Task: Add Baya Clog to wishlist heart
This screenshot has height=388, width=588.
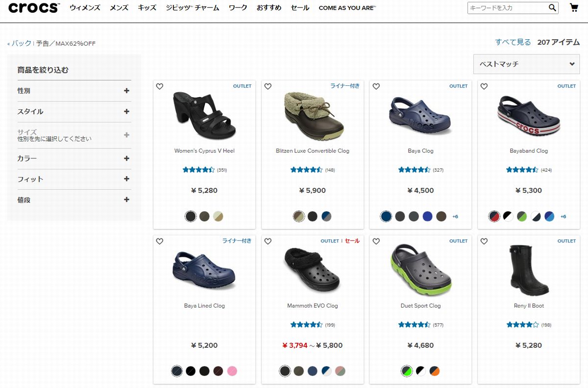Action: pyautogui.click(x=376, y=86)
